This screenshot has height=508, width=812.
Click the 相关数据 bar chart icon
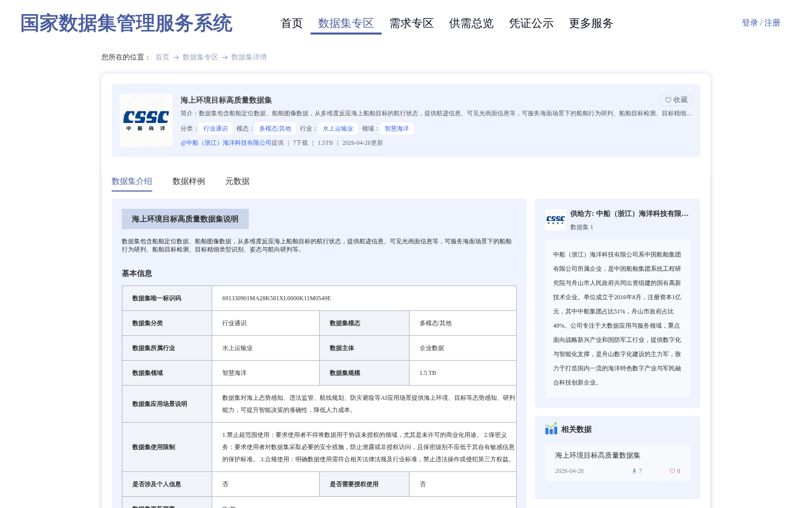(x=551, y=429)
